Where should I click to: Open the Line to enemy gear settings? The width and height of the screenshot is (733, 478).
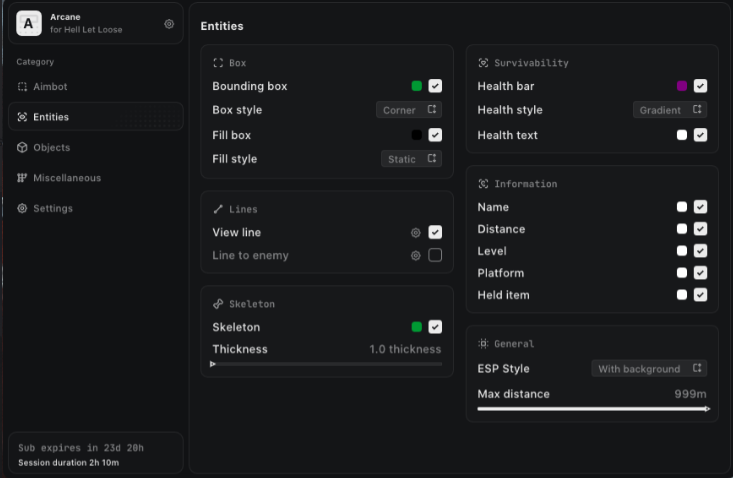click(x=416, y=256)
